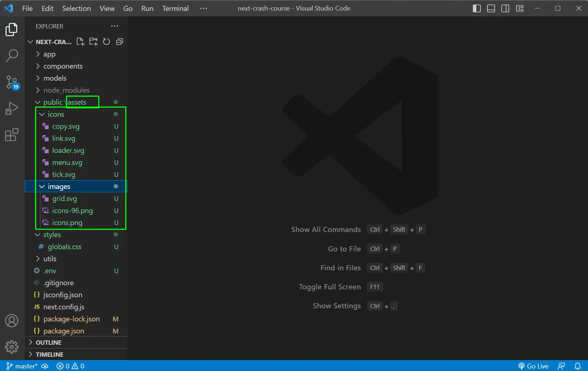Viewport: 588px width, 371px height.
Task: Expand the OUTLINE section
Action: (x=76, y=343)
